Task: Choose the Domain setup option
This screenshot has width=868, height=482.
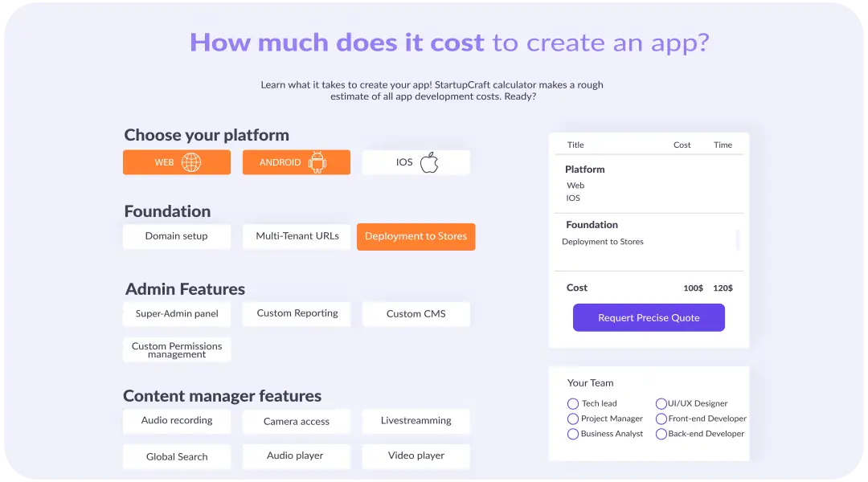Action: [177, 237]
